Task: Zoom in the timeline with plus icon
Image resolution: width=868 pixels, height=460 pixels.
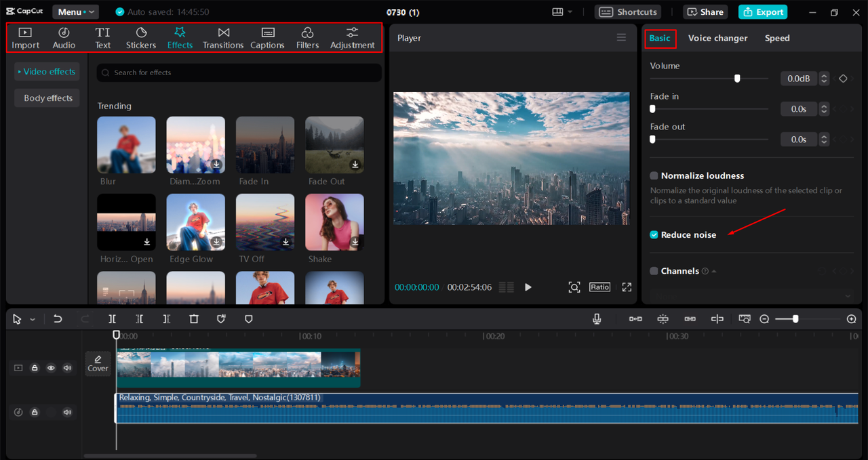Action: click(x=852, y=319)
